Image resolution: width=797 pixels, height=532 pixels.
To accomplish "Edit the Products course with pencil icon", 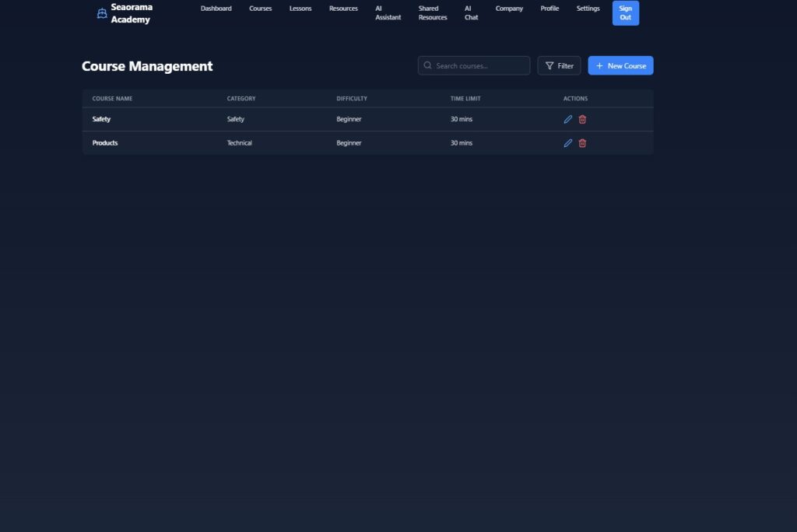I will pyautogui.click(x=567, y=143).
